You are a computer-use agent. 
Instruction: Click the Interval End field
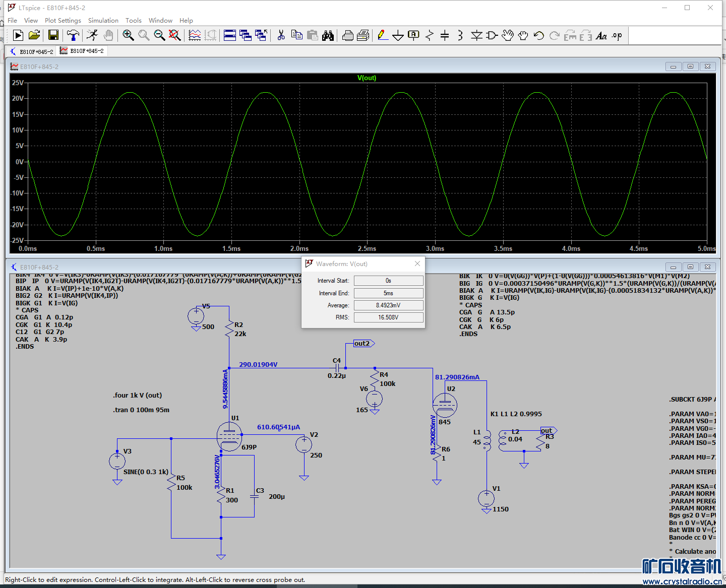point(388,293)
